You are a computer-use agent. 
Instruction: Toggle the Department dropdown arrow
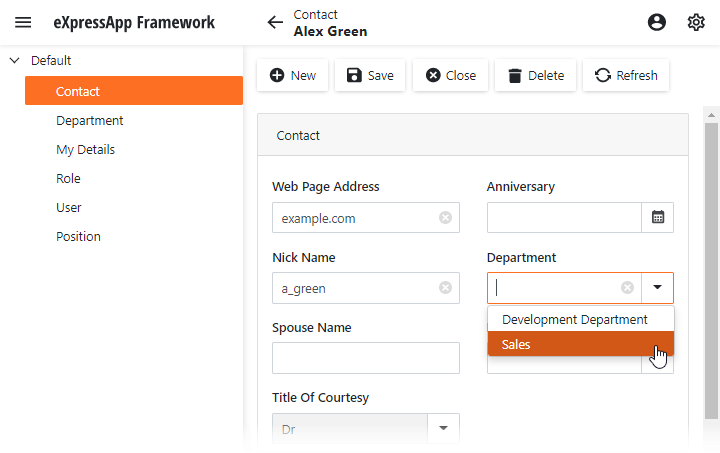pos(657,288)
